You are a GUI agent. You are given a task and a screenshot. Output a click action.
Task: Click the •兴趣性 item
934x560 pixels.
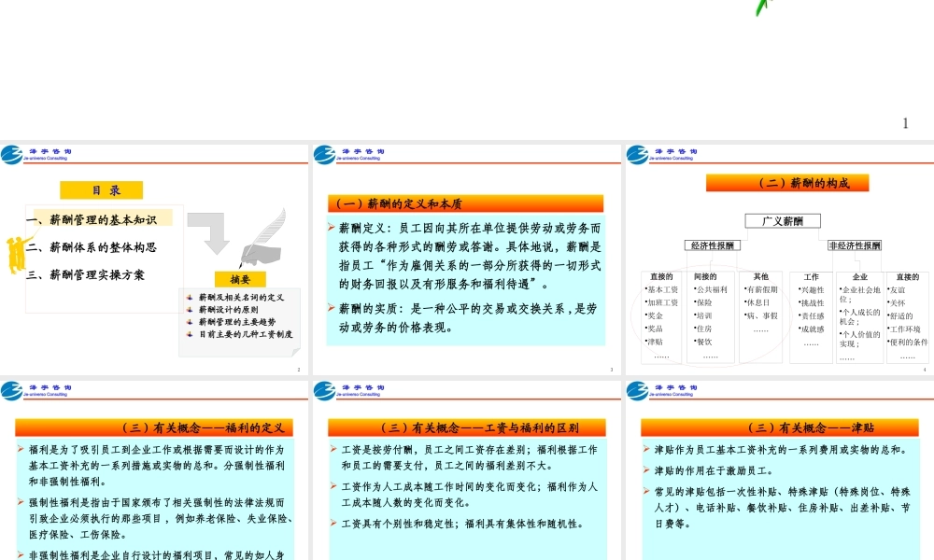812,290
